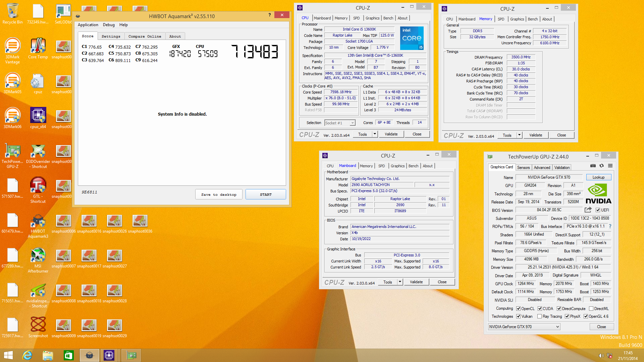Viewport: 644px width, 362px height.
Task: Open nvidiaInspector shortcut icon
Action: click(x=38, y=295)
